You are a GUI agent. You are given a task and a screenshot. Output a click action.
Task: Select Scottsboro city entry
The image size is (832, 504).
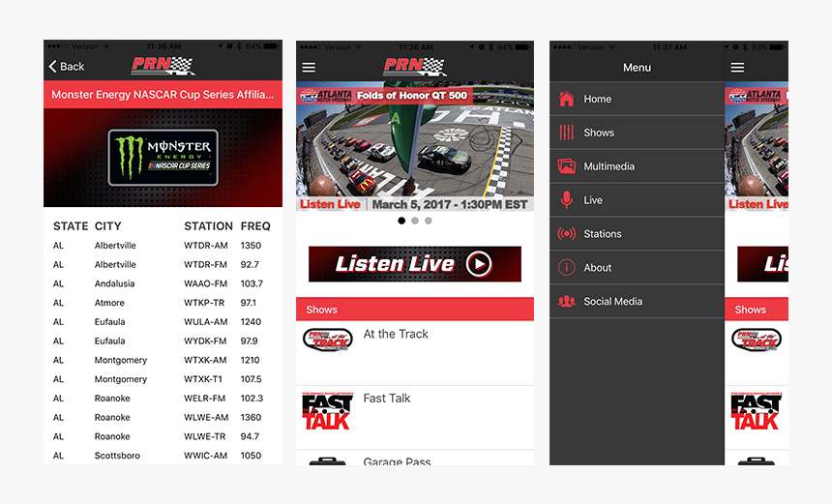(117, 456)
